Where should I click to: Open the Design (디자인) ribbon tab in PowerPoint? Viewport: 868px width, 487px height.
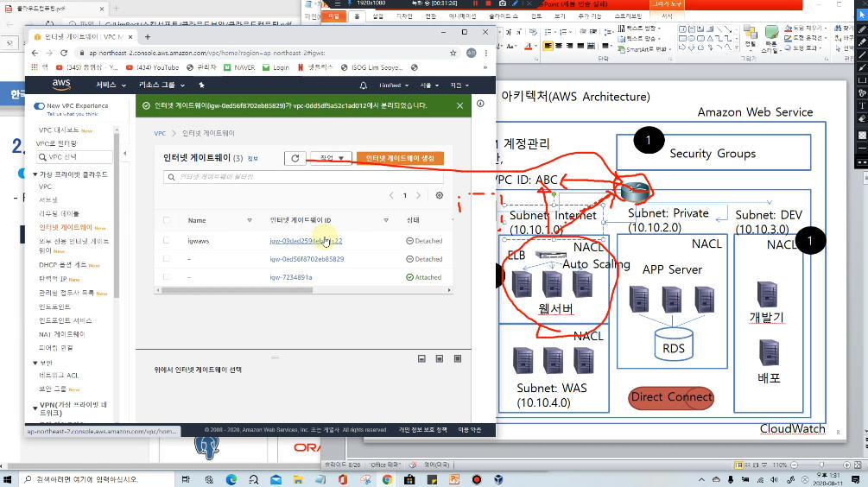pos(404,16)
